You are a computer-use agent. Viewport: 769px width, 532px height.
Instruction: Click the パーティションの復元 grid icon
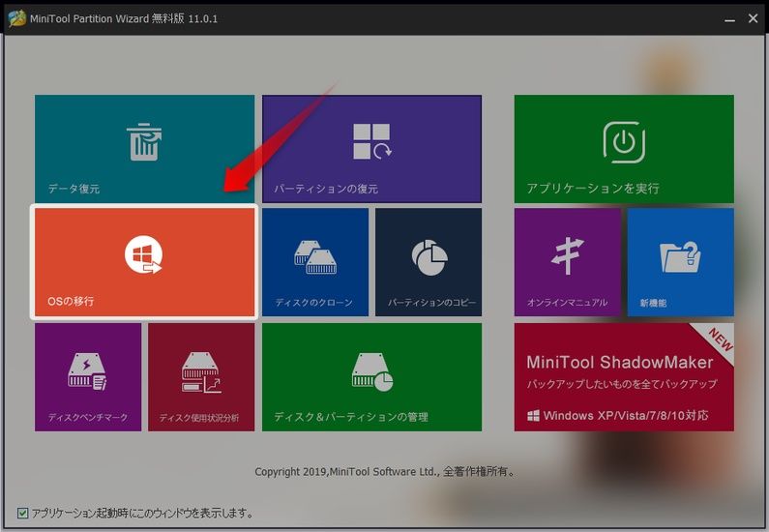pos(372,141)
